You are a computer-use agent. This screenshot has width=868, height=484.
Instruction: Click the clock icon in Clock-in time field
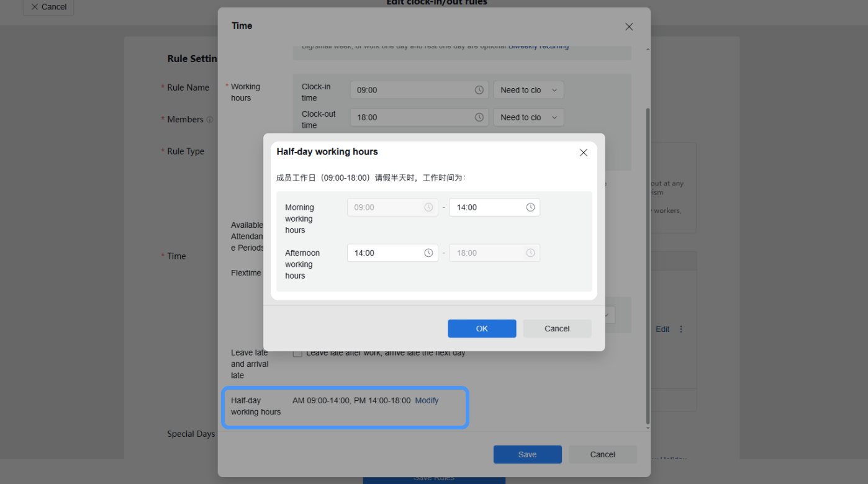coord(479,90)
